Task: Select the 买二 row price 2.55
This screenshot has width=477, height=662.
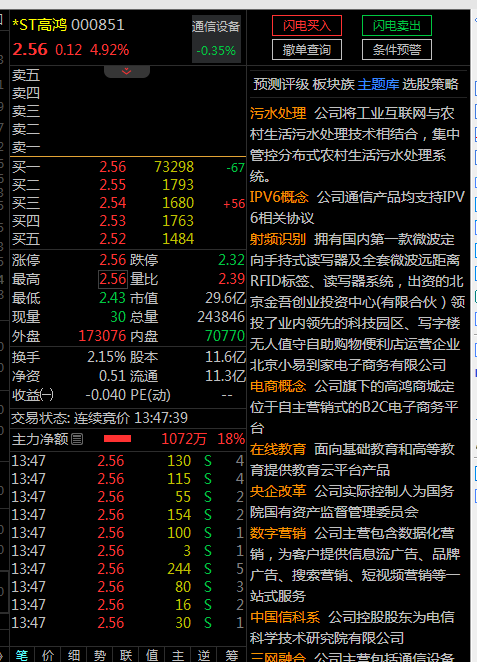Action: [113, 185]
